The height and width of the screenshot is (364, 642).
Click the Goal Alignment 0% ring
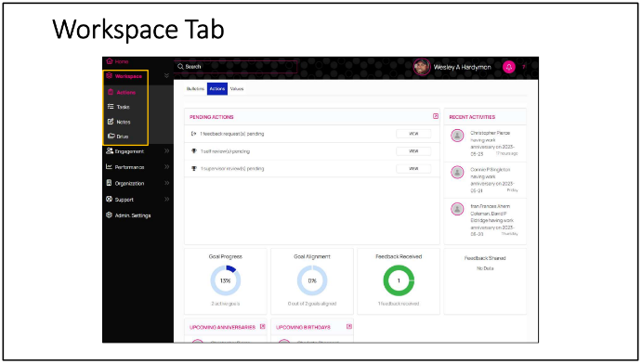pyautogui.click(x=312, y=280)
